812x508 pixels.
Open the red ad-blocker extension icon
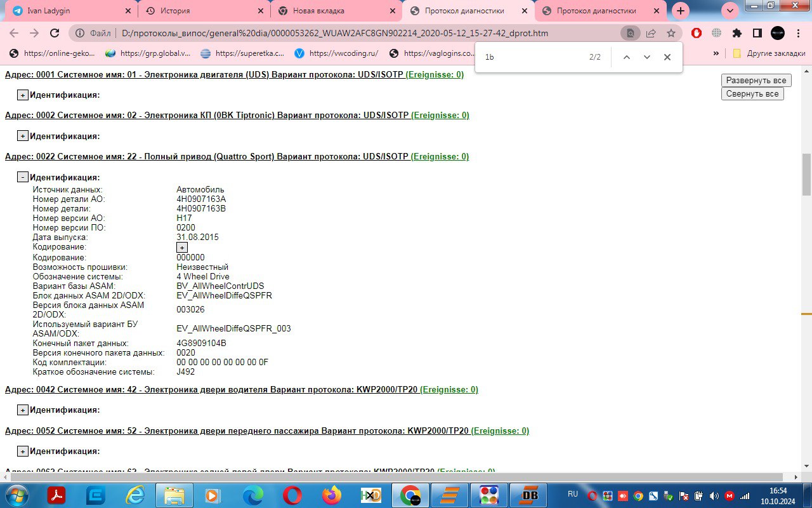point(697,33)
